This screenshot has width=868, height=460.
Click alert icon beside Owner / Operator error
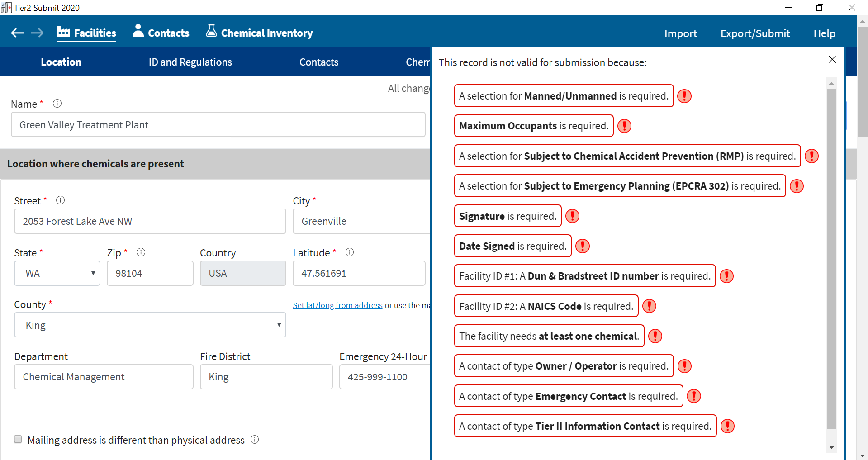click(684, 366)
